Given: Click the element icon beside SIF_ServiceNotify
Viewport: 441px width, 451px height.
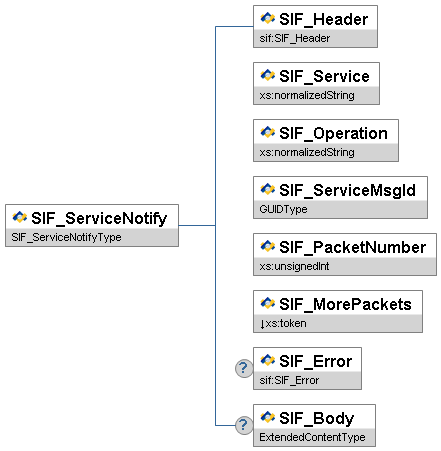Looking at the screenshot, I should pos(20,217).
